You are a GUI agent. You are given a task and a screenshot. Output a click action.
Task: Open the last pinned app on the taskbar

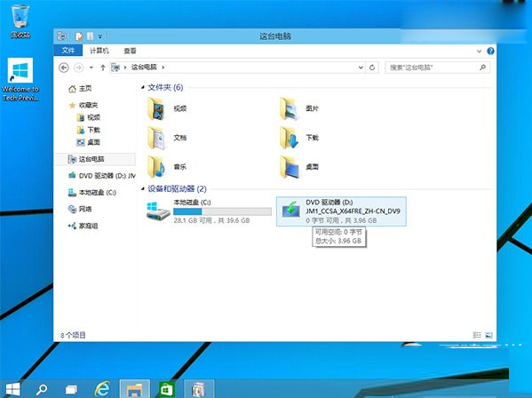[199, 389]
